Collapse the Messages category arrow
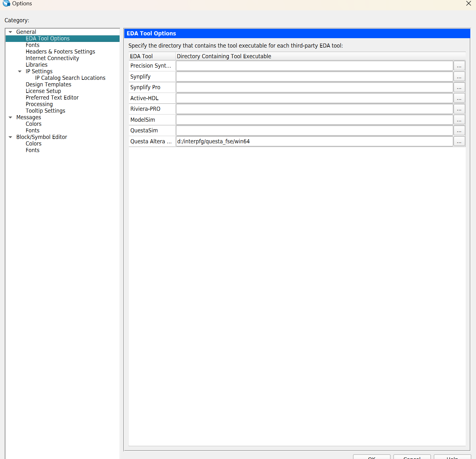 point(10,117)
